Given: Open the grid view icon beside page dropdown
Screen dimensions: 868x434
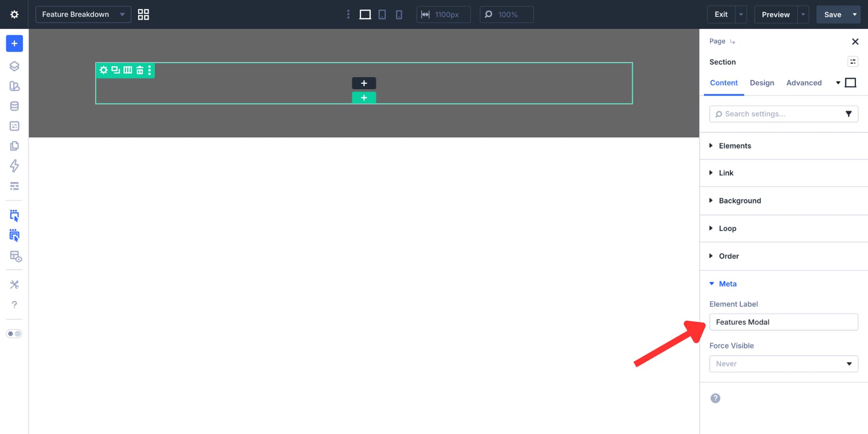Looking at the screenshot, I should coord(143,14).
